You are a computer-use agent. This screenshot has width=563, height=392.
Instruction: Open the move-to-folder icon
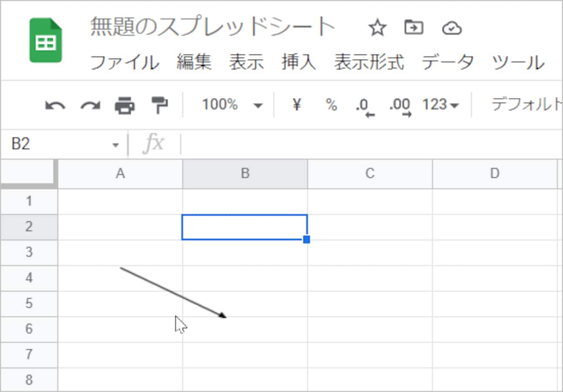point(414,28)
